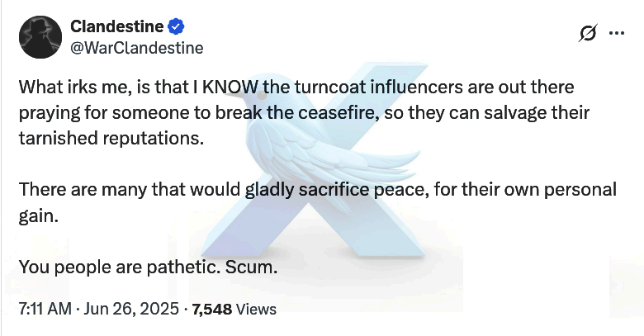Open Clandestine's profile avatar picture
Viewport: 644px width, 336px height.
pyautogui.click(x=39, y=37)
